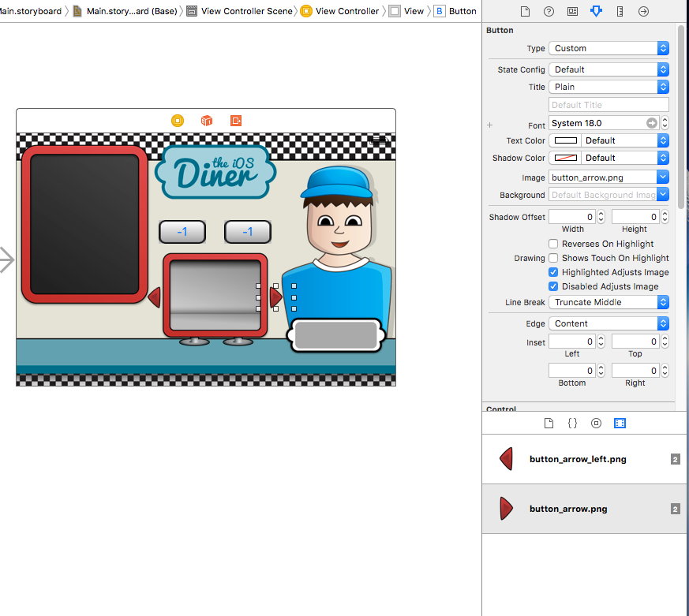The height and width of the screenshot is (616, 689).
Task: Open the Text Color Default dropdown
Action: [624, 140]
